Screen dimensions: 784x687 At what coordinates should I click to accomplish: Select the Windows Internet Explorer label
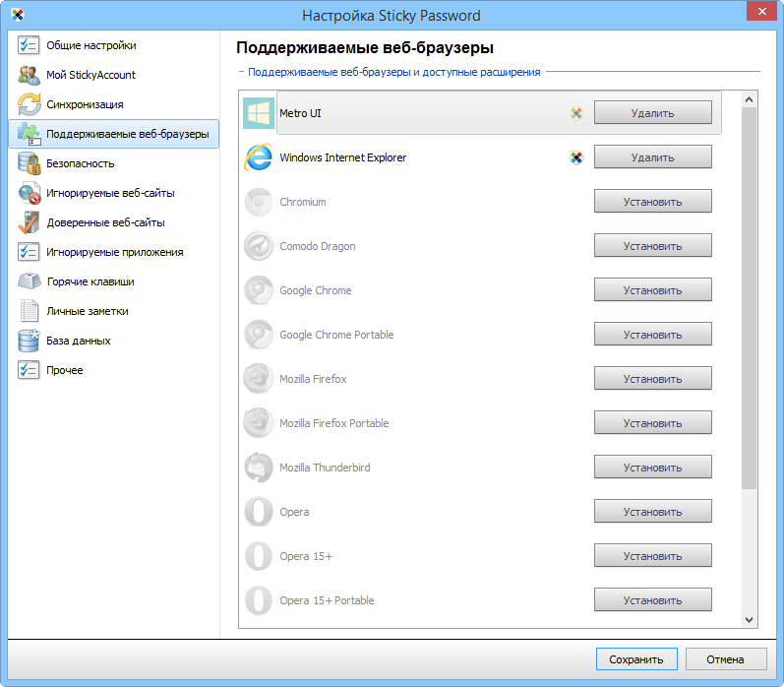click(x=343, y=157)
